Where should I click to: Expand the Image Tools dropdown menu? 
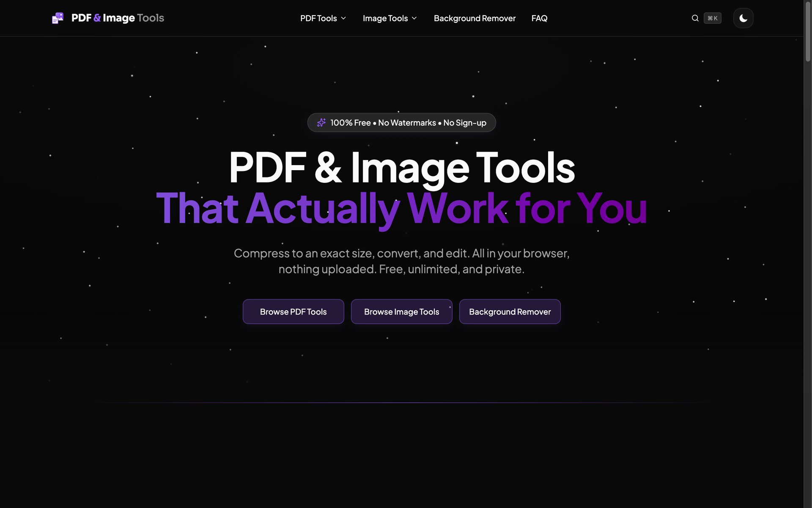point(390,18)
